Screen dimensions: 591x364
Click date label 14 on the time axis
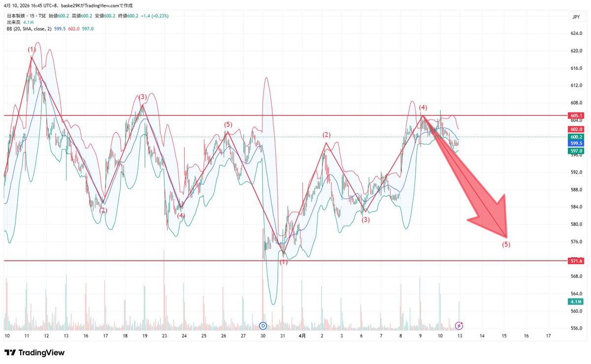click(x=482, y=336)
